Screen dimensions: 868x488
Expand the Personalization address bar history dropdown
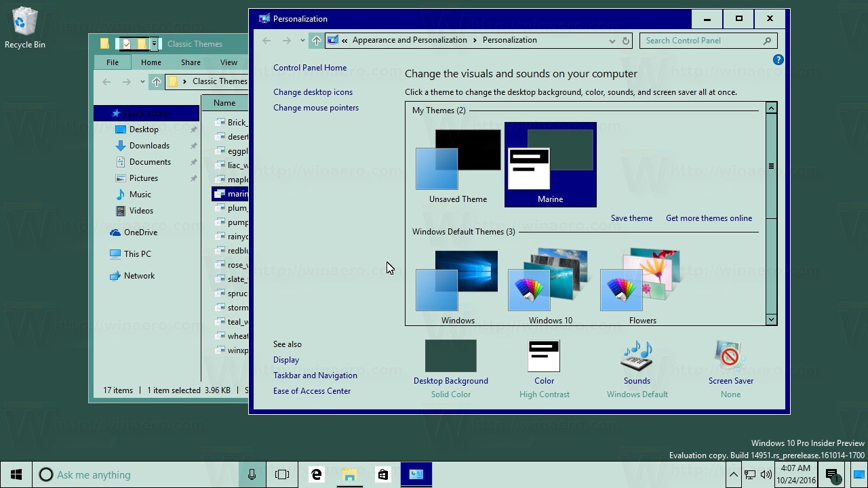[612, 41]
